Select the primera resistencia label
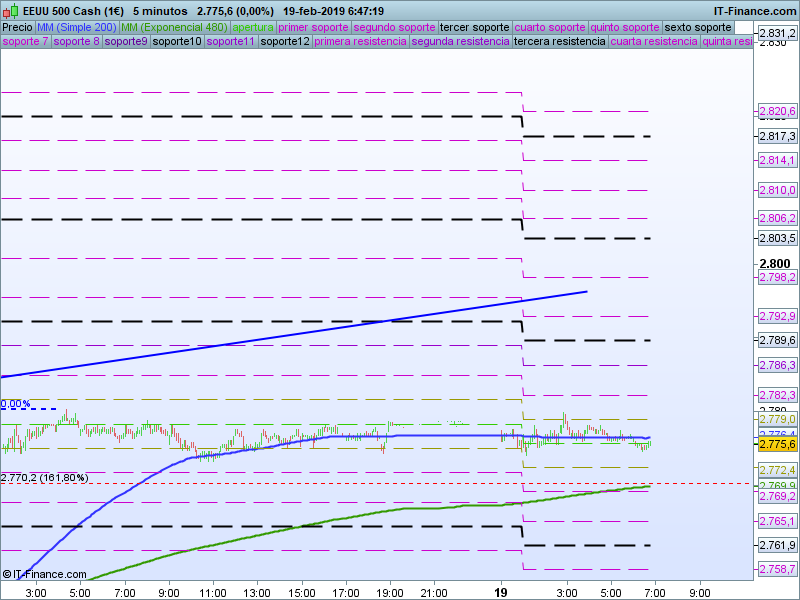Image resolution: width=800 pixels, height=600 pixels. [x=360, y=42]
